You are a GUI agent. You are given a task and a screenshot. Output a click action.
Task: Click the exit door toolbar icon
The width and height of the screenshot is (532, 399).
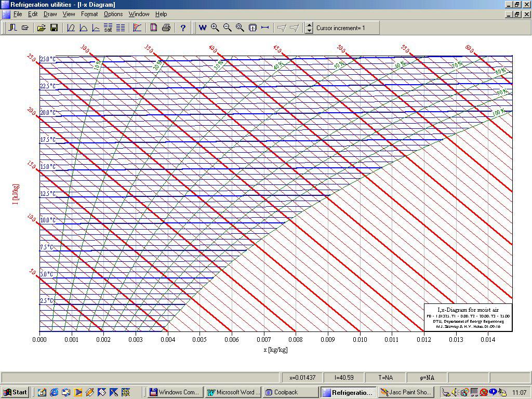[x=12, y=28]
